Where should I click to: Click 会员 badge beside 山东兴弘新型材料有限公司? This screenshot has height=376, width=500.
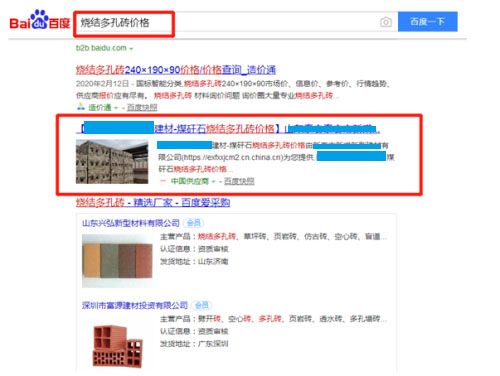pyautogui.click(x=194, y=223)
